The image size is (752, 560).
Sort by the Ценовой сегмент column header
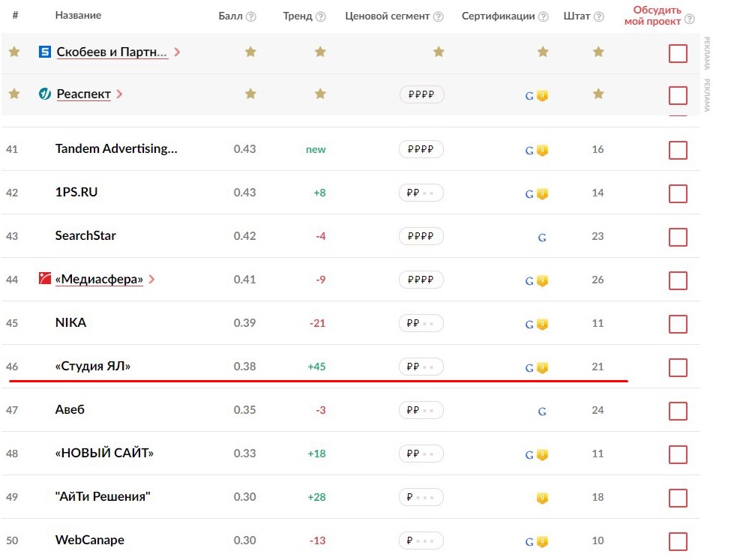coord(388,16)
